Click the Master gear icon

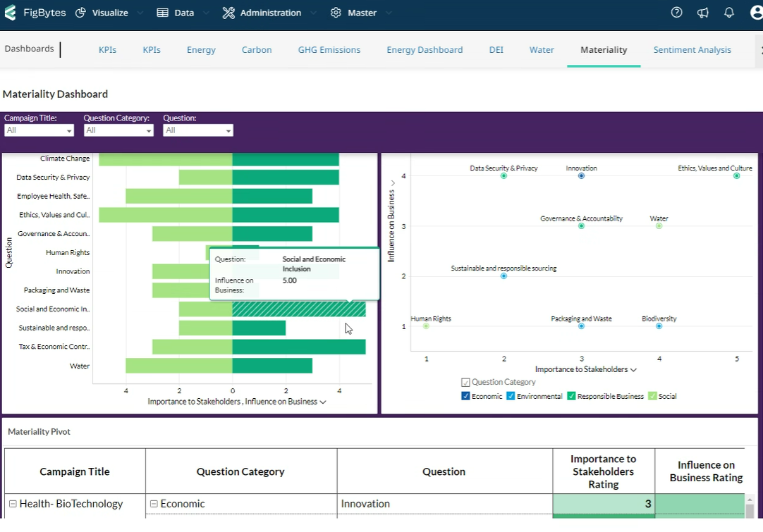[x=336, y=13]
